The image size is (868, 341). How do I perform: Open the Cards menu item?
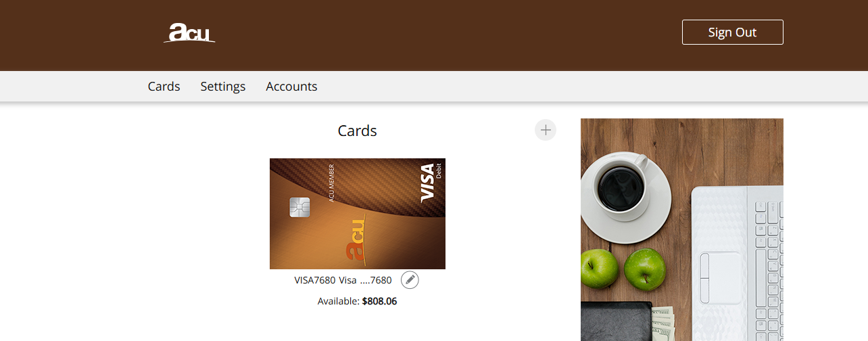tap(164, 87)
